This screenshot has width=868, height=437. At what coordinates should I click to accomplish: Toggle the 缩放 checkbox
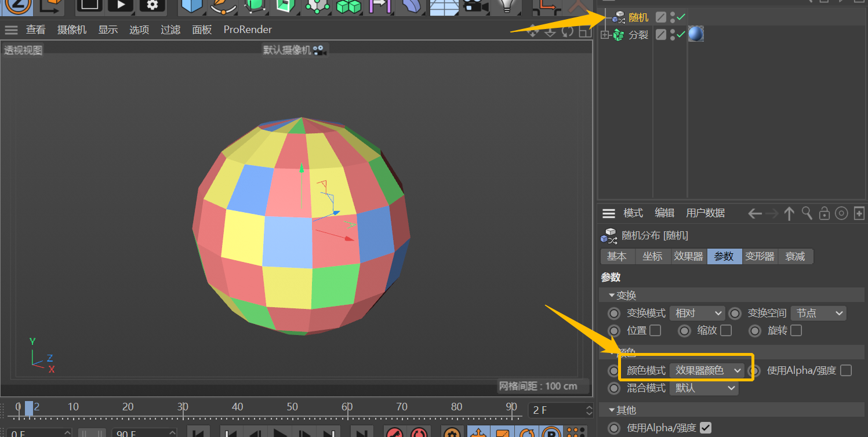point(726,330)
